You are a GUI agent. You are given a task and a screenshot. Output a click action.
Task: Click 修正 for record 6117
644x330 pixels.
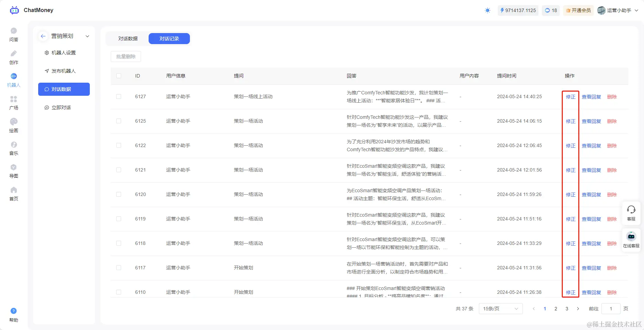pos(571,268)
